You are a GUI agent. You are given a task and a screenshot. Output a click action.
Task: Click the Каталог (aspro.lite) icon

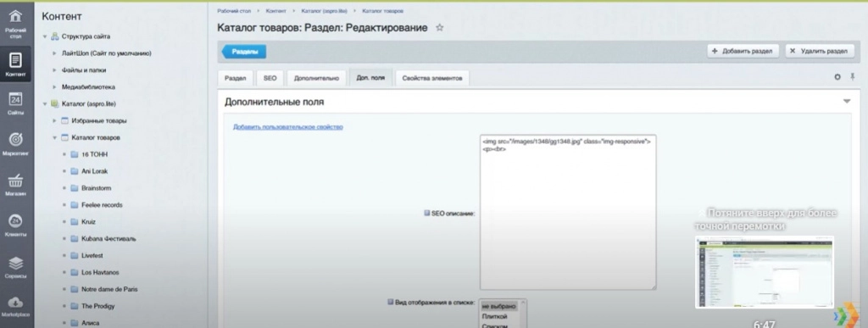pos(55,103)
